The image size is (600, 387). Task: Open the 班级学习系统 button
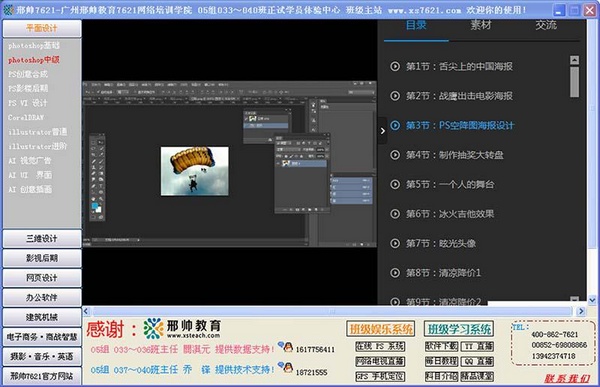point(459,329)
